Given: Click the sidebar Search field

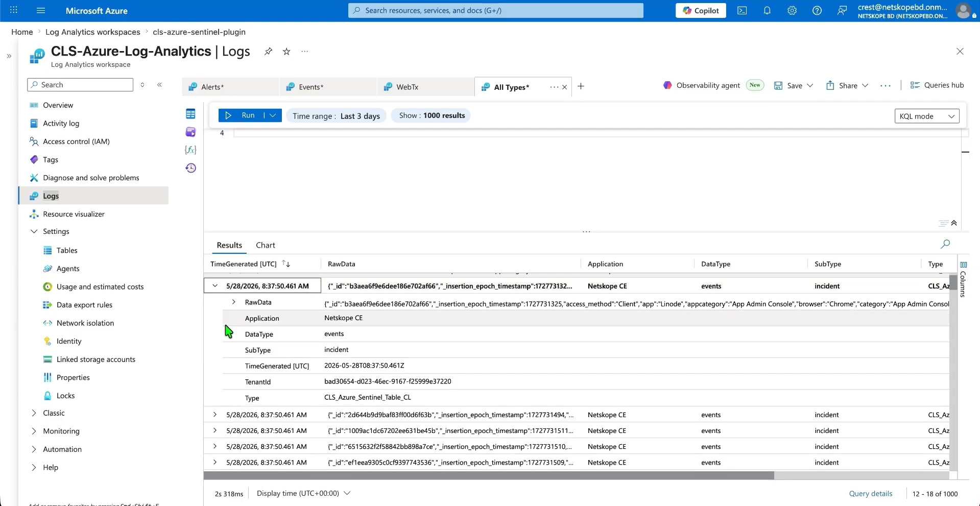Looking at the screenshot, I should [x=80, y=85].
